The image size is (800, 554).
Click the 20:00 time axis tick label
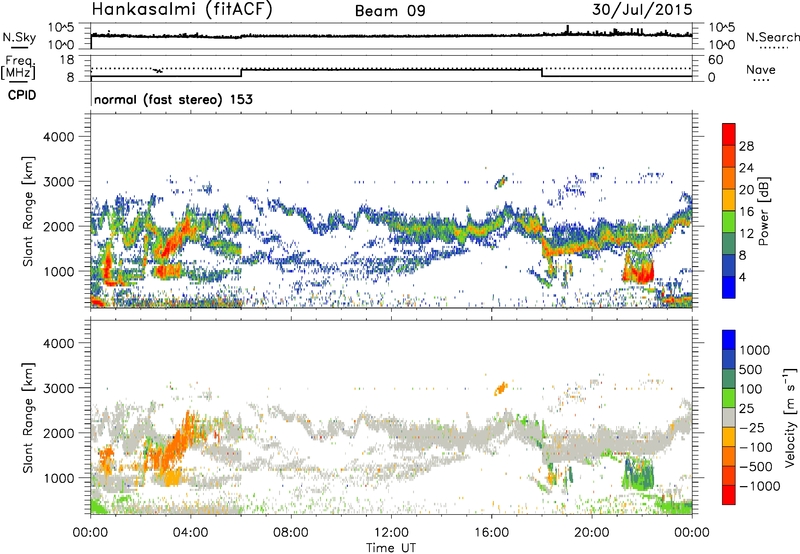click(592, 533)
